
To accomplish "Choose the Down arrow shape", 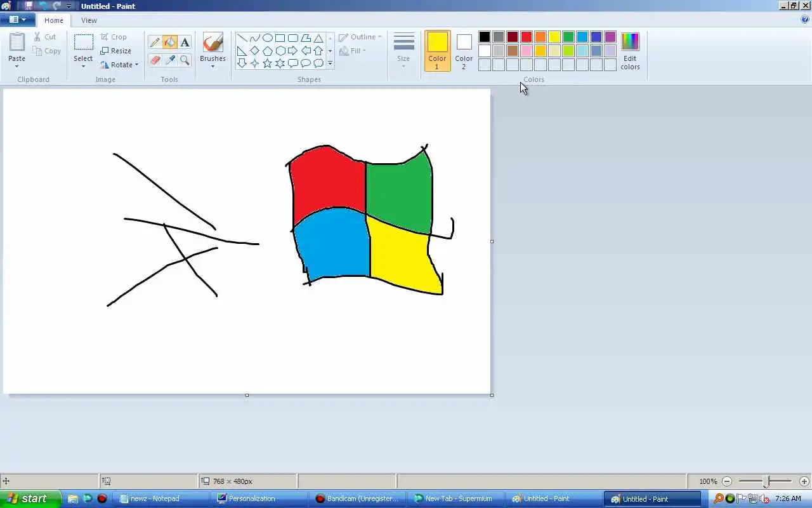I will pyautogui.click(x=242, y=63).
